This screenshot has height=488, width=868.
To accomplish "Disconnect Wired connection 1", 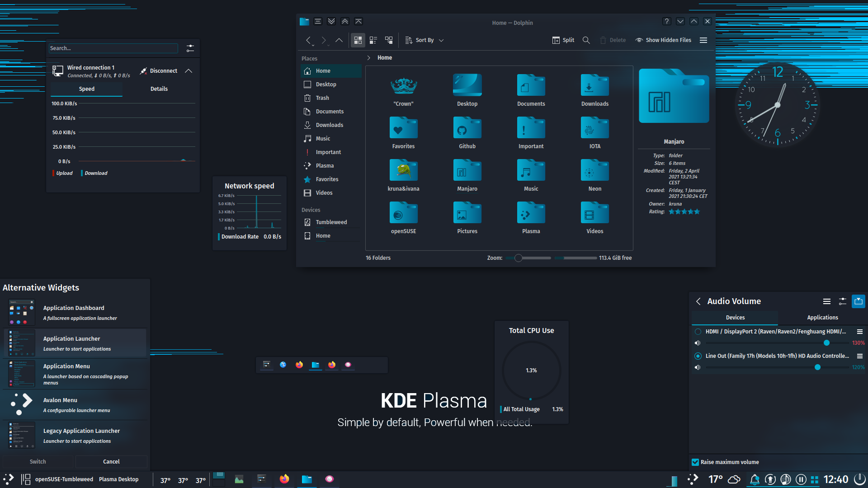I will 159,71.
